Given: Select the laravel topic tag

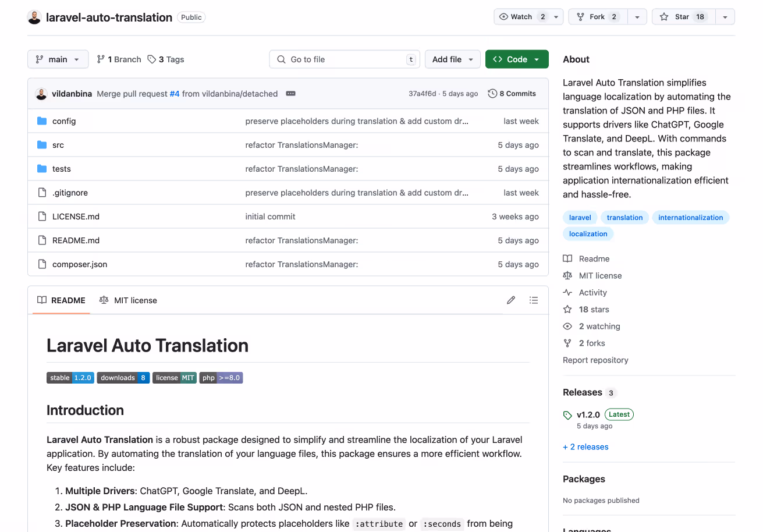Looking at the screenshot, I should click(x=580, y=218).
